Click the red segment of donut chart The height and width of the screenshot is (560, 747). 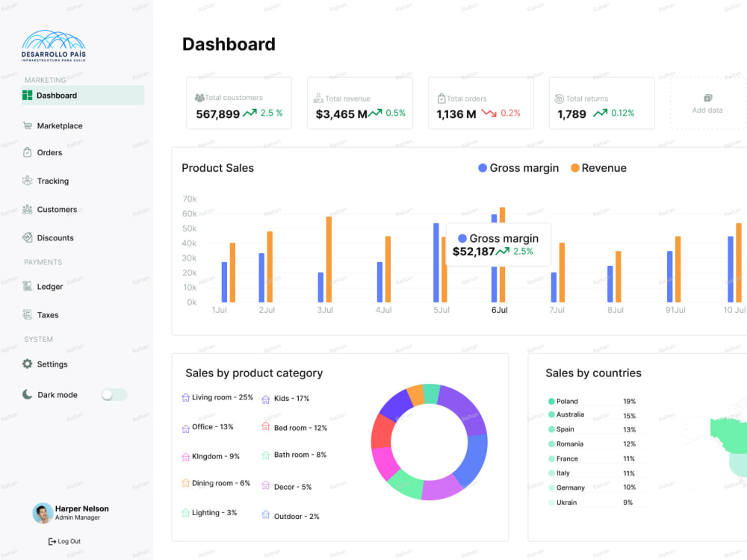(382, 431)
